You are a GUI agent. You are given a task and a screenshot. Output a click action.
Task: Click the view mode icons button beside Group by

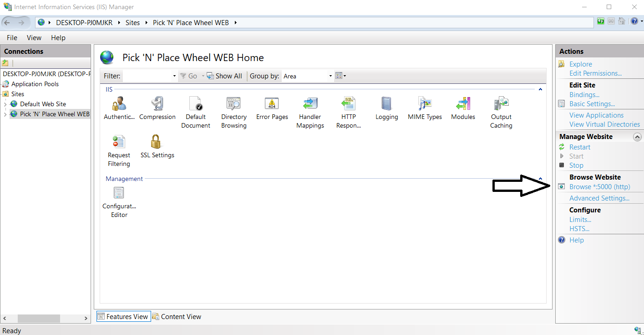340,76
